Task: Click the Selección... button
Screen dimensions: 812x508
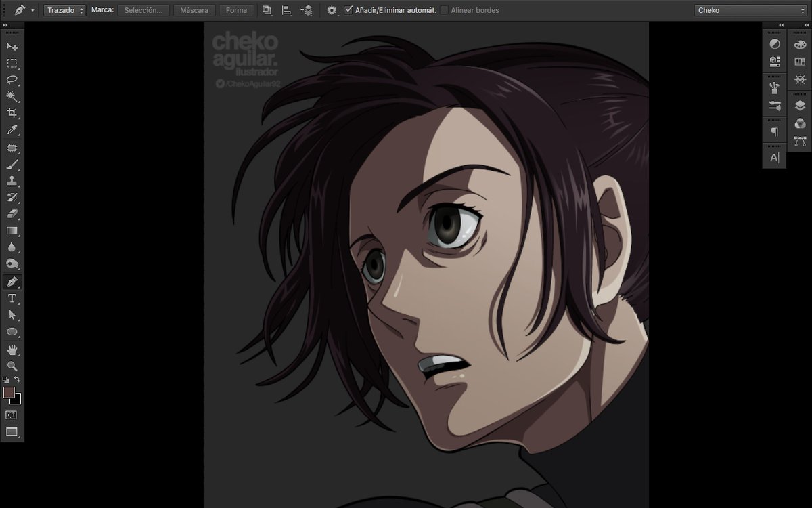Action: point(143,10)
